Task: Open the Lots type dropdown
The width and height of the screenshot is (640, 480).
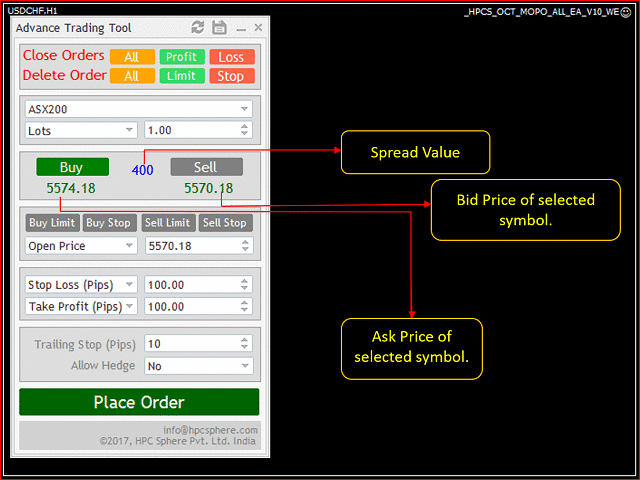Action: [x=81, y=131]
